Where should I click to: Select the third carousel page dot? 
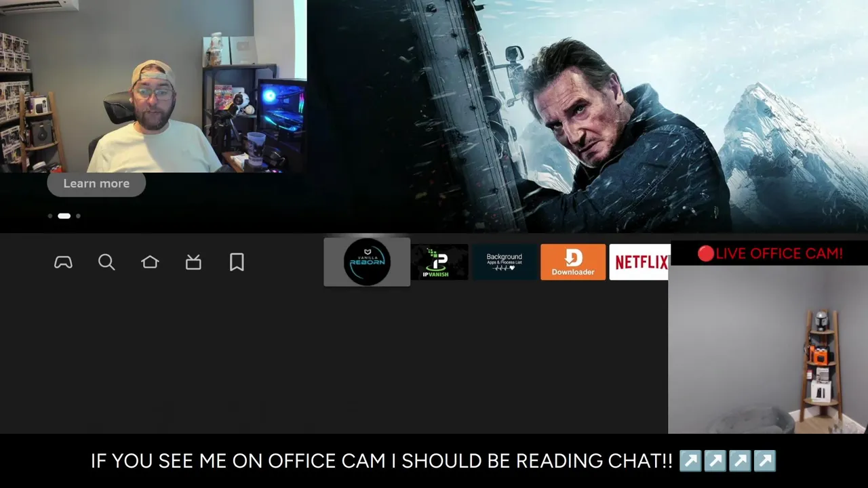point(78,216)
